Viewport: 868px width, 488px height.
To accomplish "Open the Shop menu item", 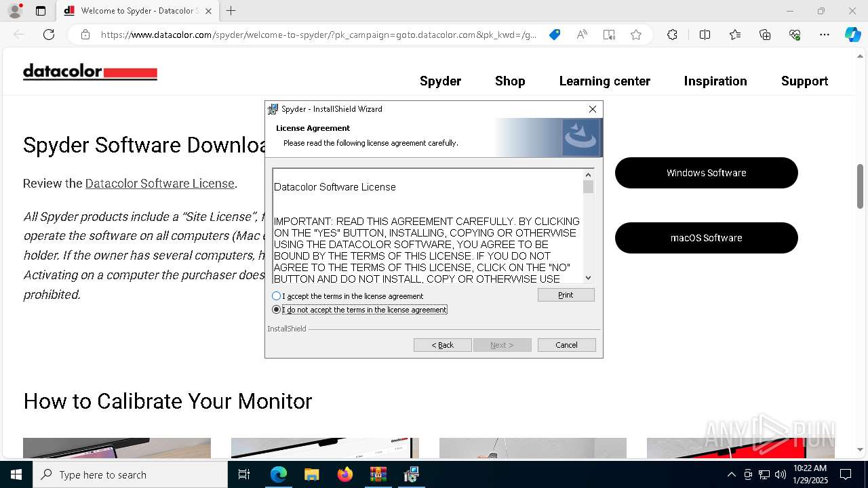I will pos(510,81).
